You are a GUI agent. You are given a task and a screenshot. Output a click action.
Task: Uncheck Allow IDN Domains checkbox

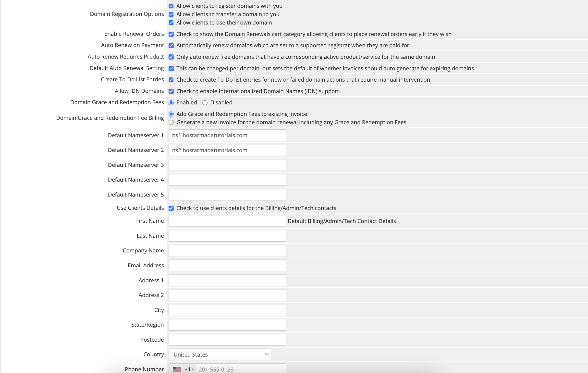pos(171,91)
